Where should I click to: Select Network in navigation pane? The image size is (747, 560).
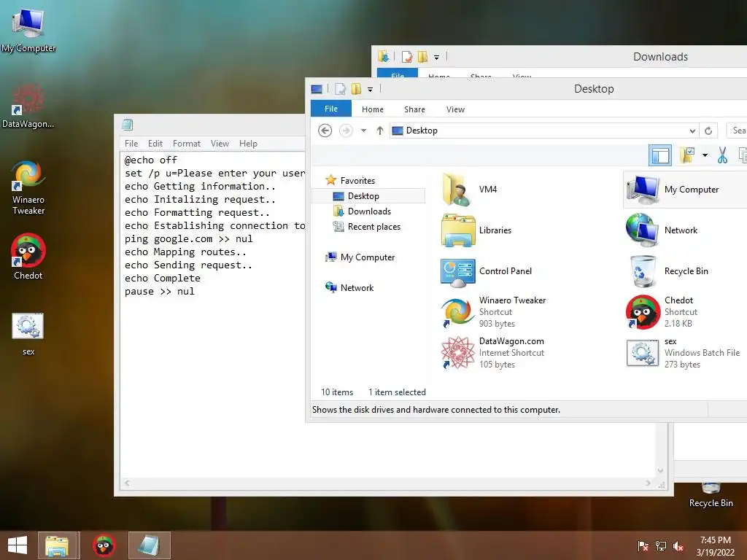pos(357,287)
